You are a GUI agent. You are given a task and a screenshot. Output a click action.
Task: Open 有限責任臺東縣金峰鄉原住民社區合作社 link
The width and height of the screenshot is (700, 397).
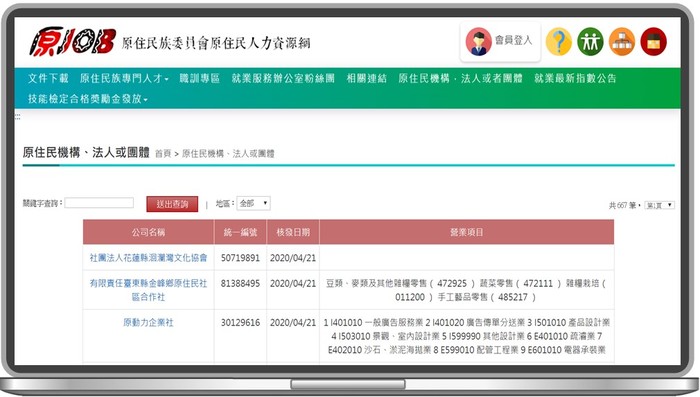148,290
